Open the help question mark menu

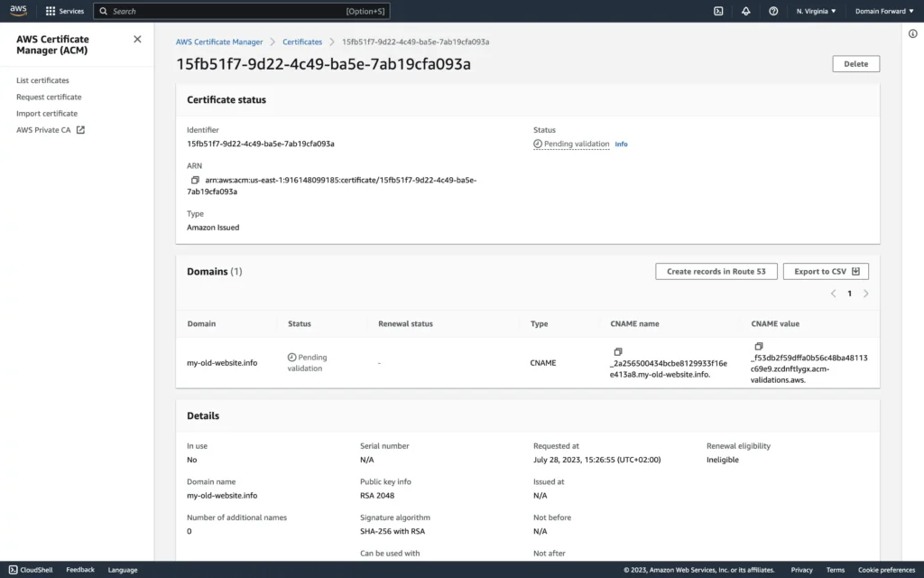tap(773, 11)
